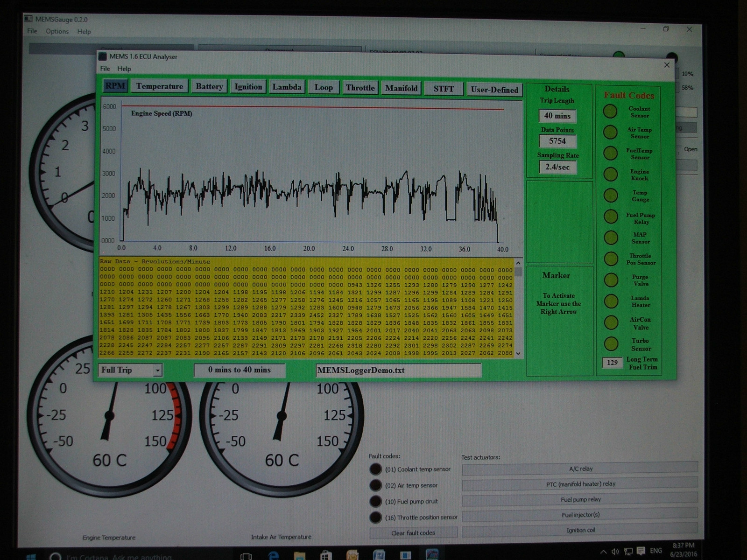The image size is (747, 560).
Task: Click MEMSGauge (01) Coolant temp sensor indicator
Action: (x=375, y=469)
